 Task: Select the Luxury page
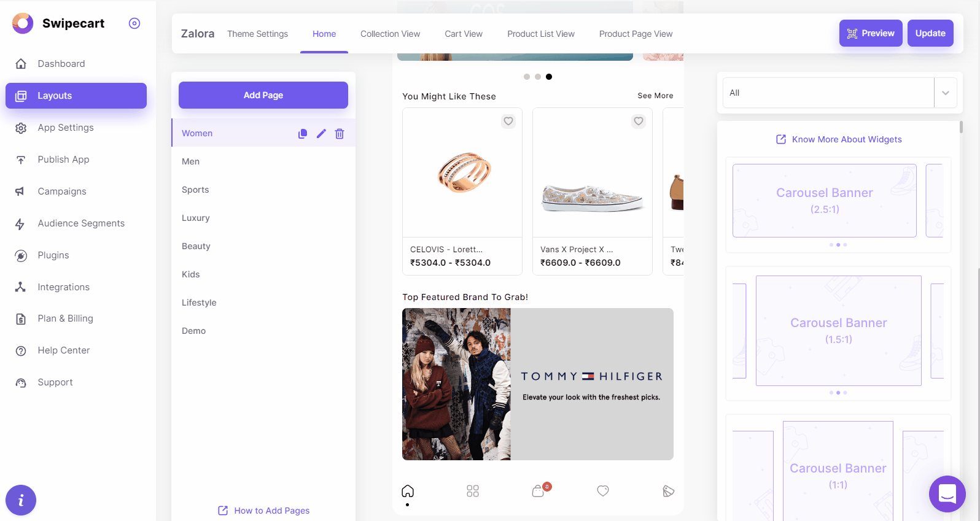tap(263, 218)
